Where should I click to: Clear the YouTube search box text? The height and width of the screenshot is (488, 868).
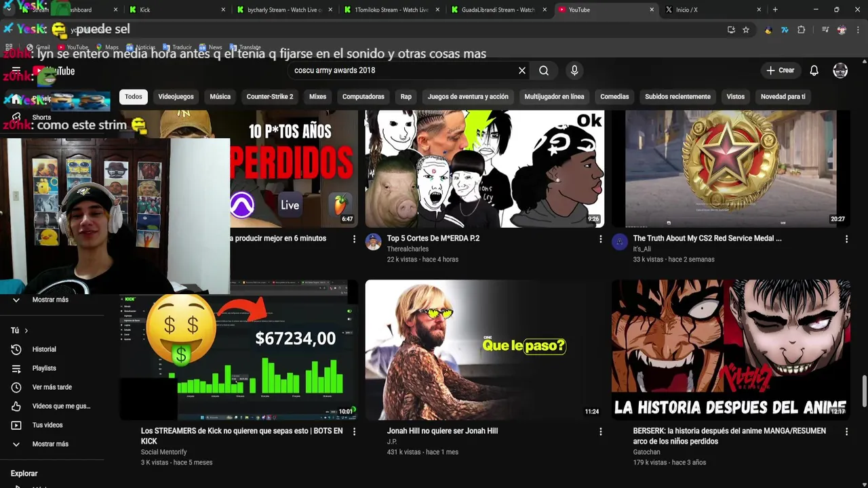[522, 70]
